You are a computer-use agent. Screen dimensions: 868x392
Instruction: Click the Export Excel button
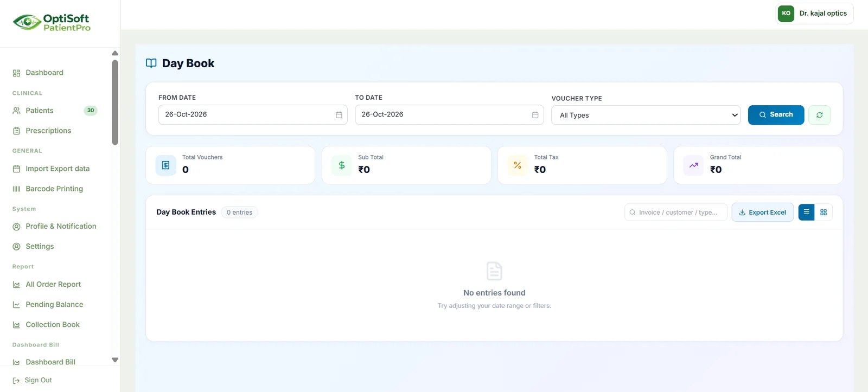tap(762, 212)
